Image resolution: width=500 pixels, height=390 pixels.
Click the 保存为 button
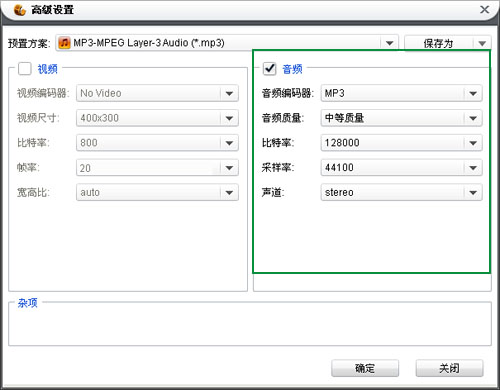[x=439, y=43]
